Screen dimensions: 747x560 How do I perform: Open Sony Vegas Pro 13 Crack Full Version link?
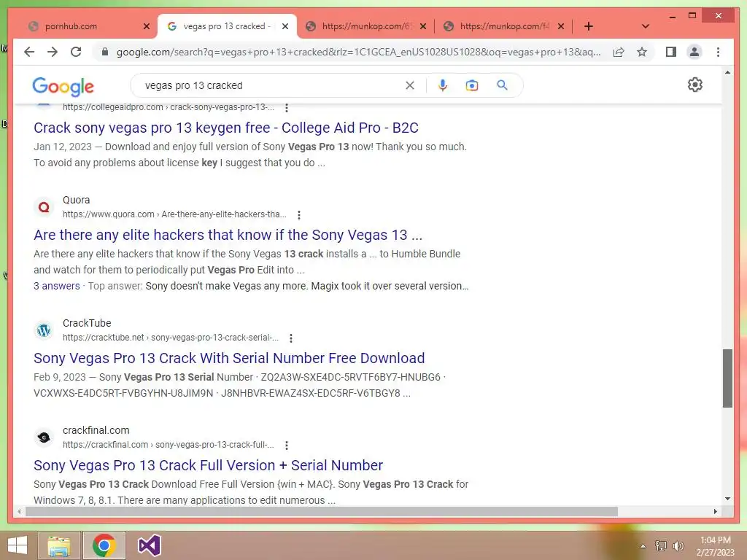208,465
